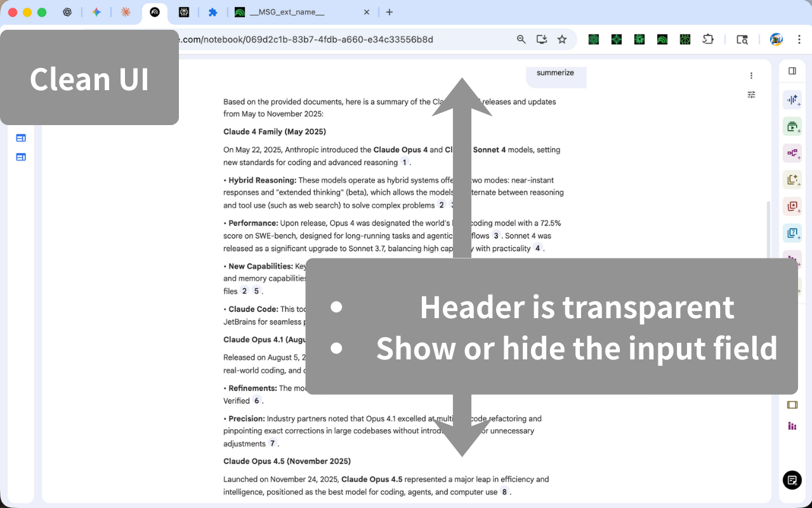
Task: Switch to the Claude starburst browser tab
Action: pos(126,12)
